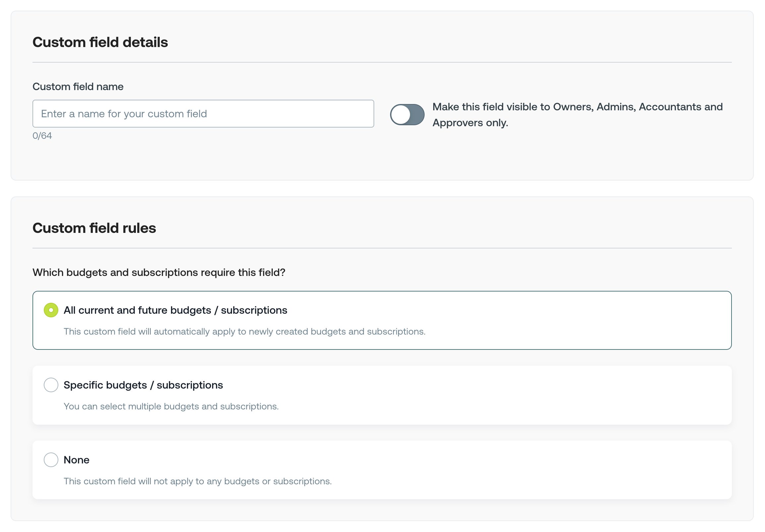Click the 'Specific budgets / subscriptions' option card
Image resolution: width=765 pixels, height=532 pixels.
click(382, 395)
